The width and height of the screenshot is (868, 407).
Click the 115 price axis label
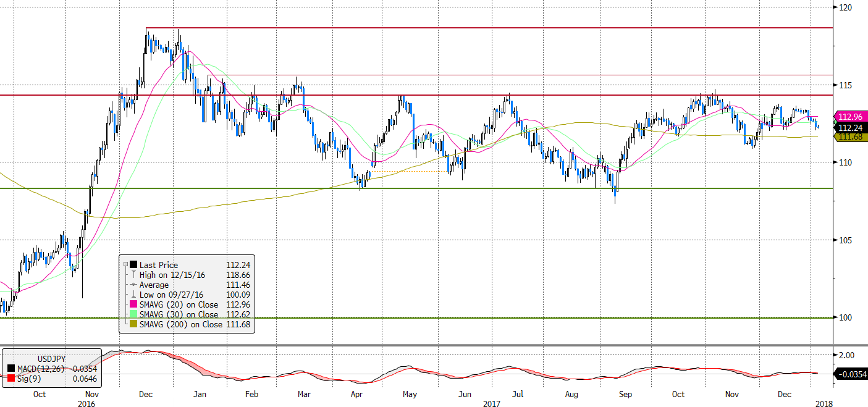click(847, 85)
